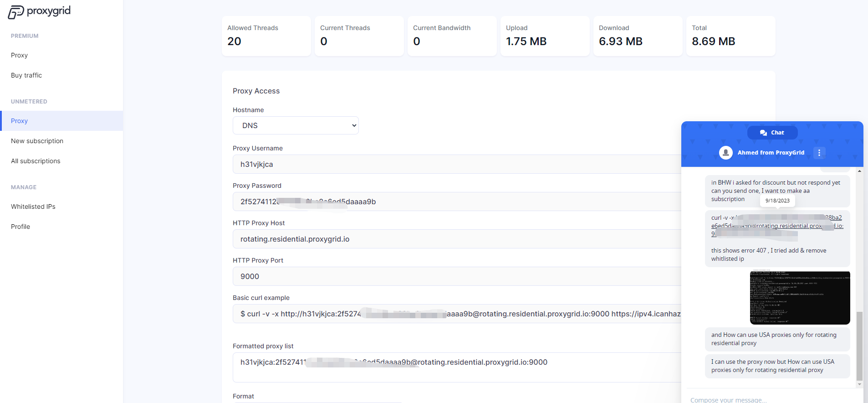This screenshot has height=403, width=868.
Task: Open the terminal screenshot thumbnail in chat
Action: (800, 297)
